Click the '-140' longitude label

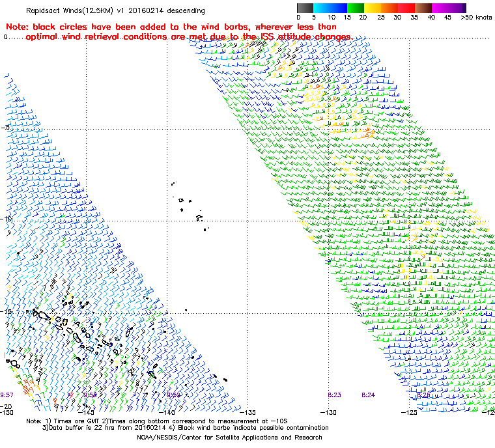click(x=167, y=412)
